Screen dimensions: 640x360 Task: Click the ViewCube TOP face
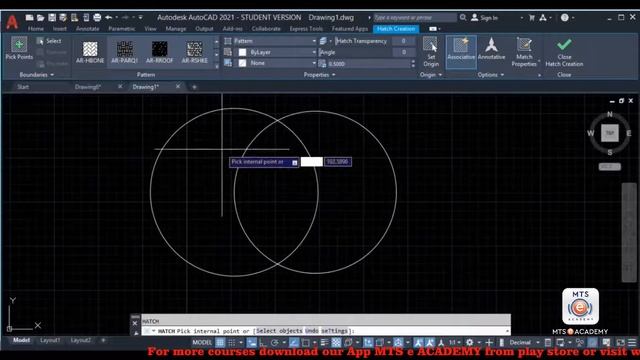609,133
